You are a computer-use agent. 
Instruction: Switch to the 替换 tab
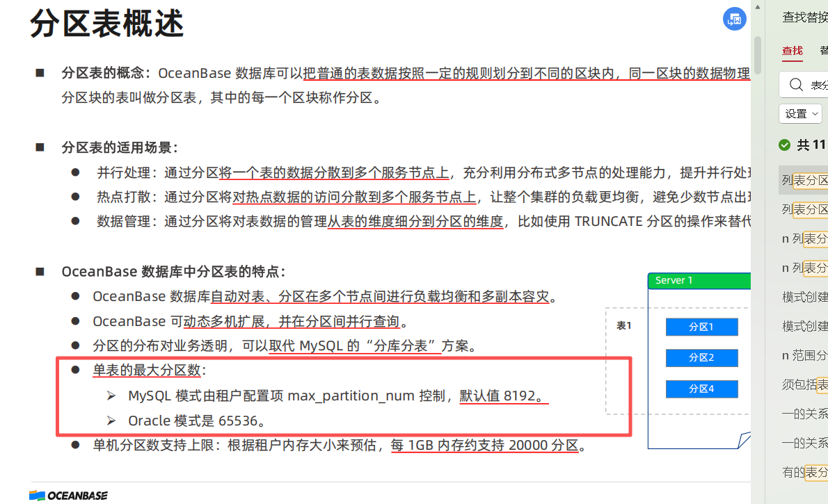click(x=823, y=51)
